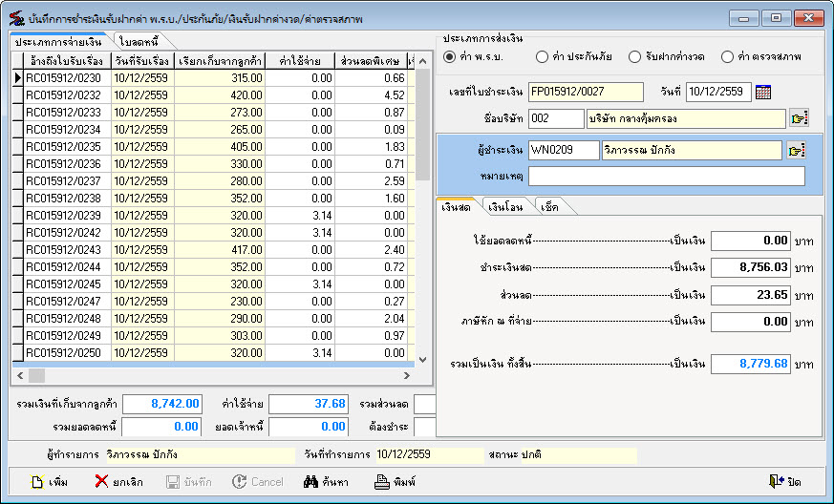The width and height of the screenshot is (834, 504).
Task: Click the รวมยอดลดหนี้ 0.00 box
Action: 162,427
